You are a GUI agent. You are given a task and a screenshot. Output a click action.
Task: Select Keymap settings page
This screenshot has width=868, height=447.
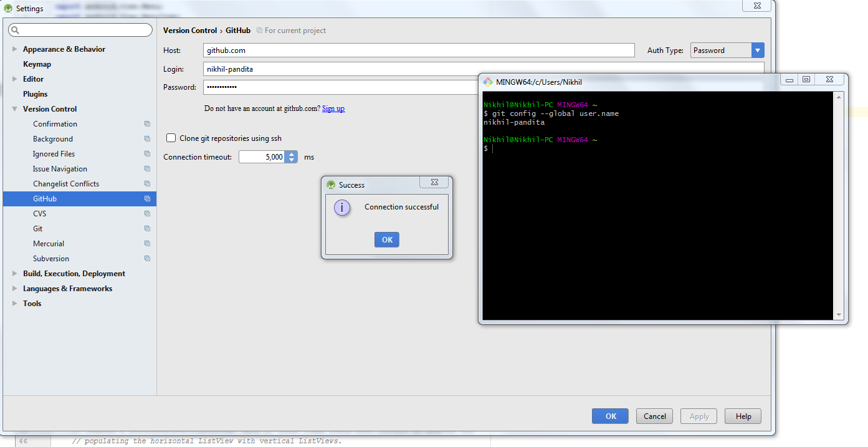click(x=37, y=64)
